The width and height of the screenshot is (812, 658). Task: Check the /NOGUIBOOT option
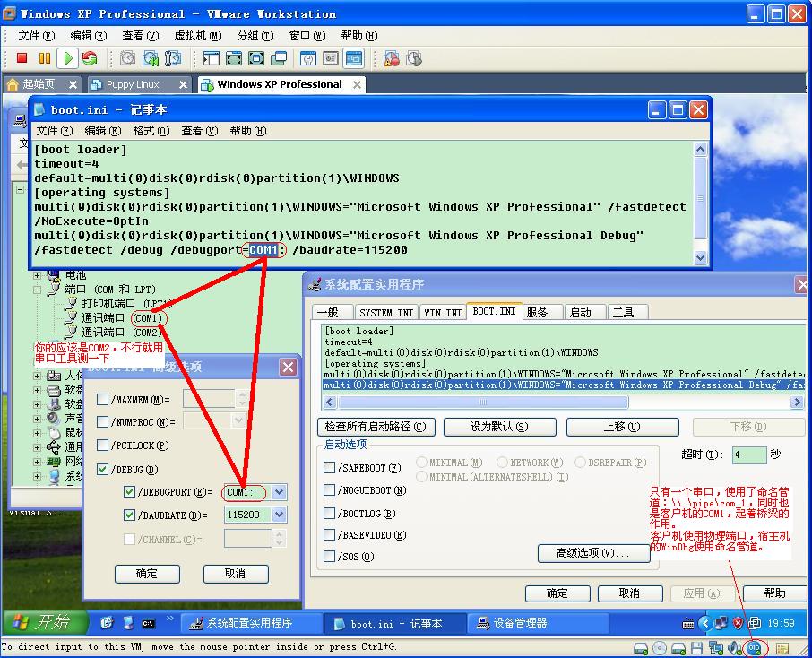click(x=329, y=490)
